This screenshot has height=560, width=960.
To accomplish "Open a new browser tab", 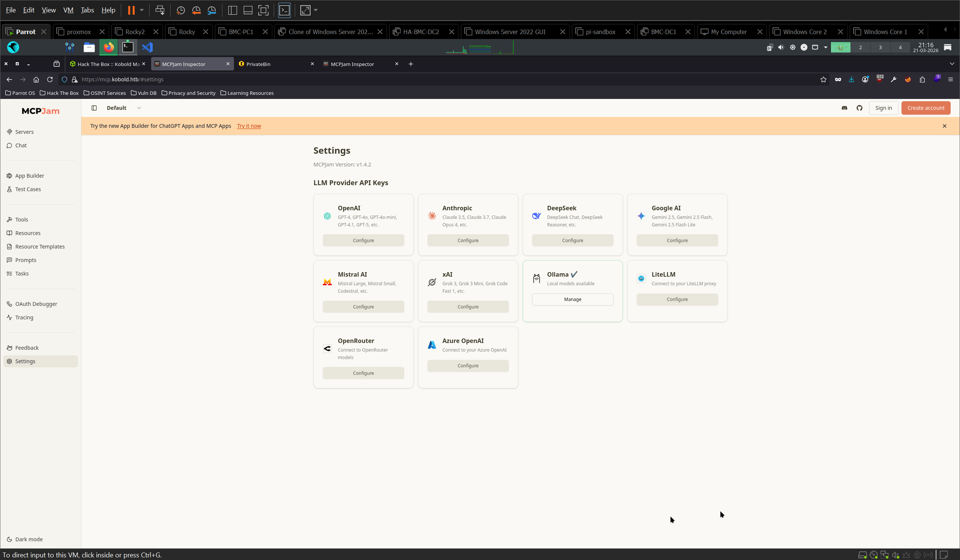I will pyautogui.click(x=410, y=64).
